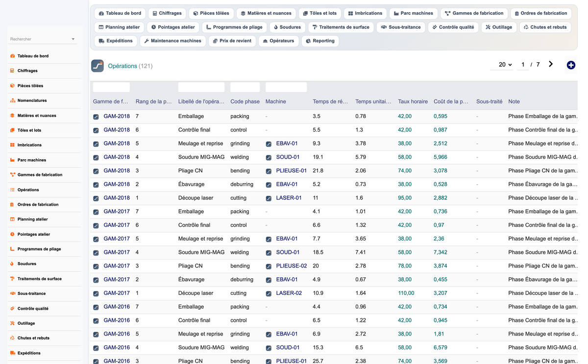588x364 pixels.
Task: Click Gamme de fabrication filter field
Action: point(111,88)
